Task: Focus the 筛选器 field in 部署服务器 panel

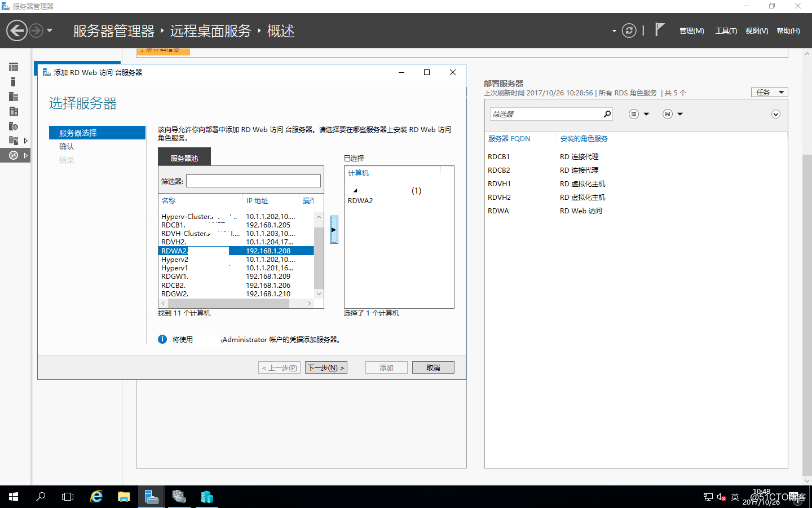Action: pyautogui.click(x=546, y=114)
